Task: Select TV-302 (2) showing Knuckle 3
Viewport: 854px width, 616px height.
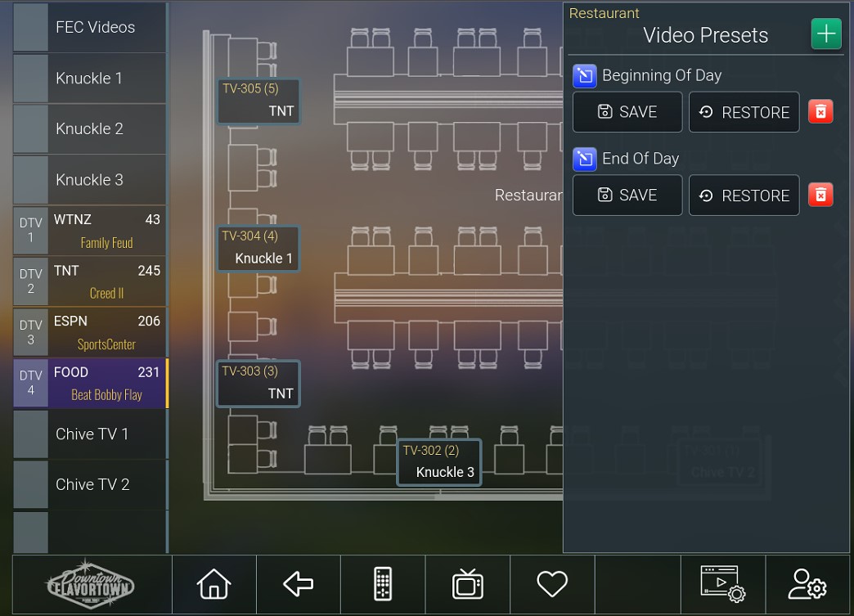Action: click(x=439, y=462)
